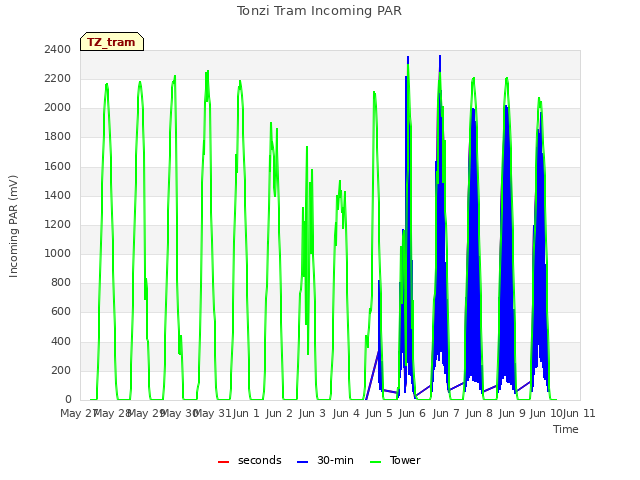Click the chart title Tonzi Tram Incoming PAR

[319, 11]
